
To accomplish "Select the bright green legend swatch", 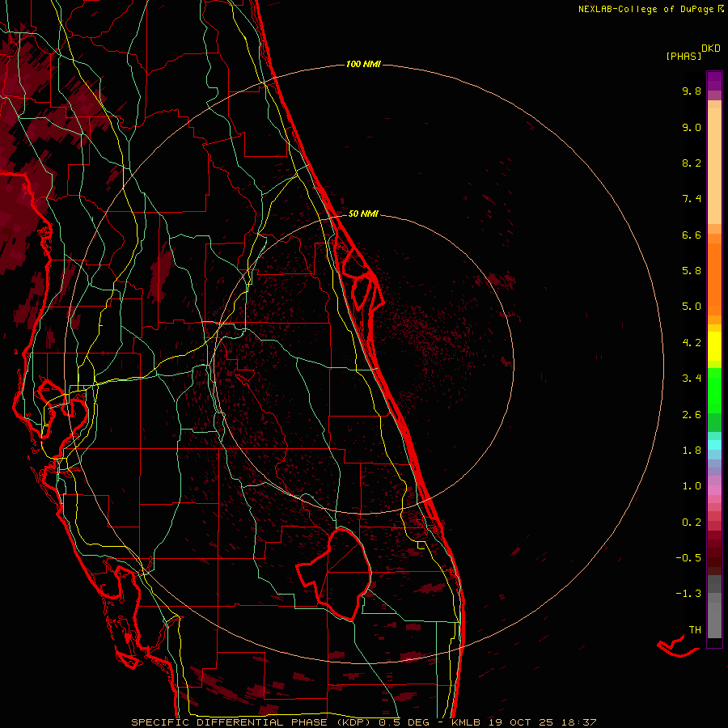I will coord(714,390).
